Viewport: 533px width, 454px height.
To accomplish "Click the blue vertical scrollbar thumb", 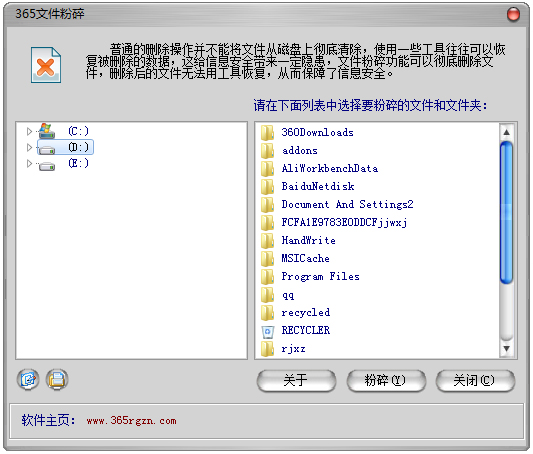I will pos(506,212).
